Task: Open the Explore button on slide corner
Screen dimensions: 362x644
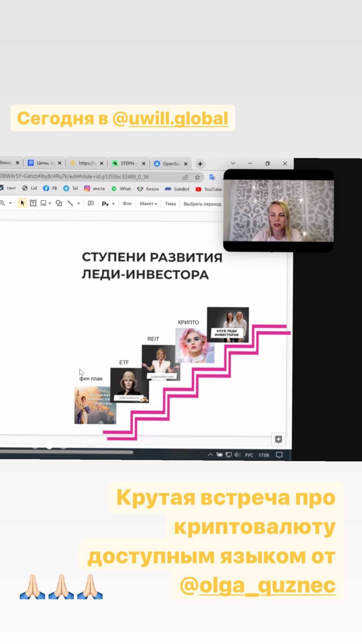Action: 278,439
